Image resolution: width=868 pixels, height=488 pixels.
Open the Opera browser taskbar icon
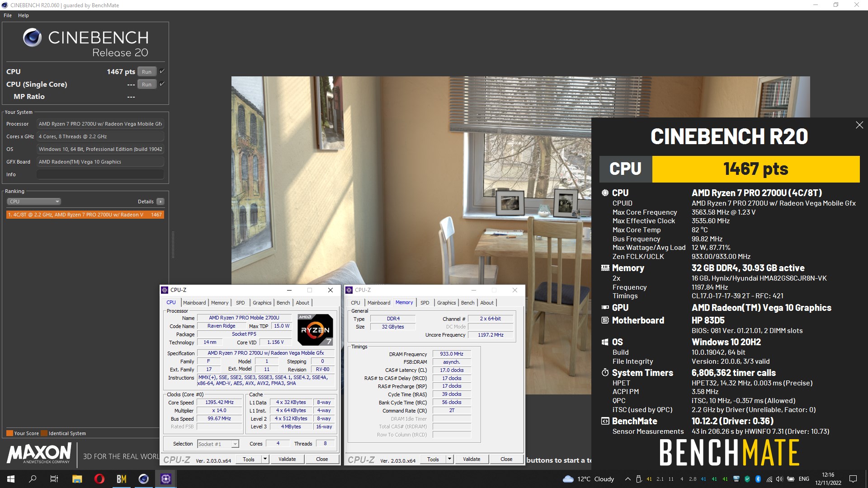[99, 479]
